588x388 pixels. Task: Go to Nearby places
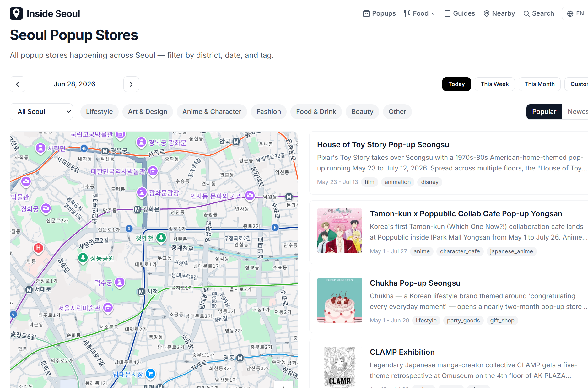point(499,13)
